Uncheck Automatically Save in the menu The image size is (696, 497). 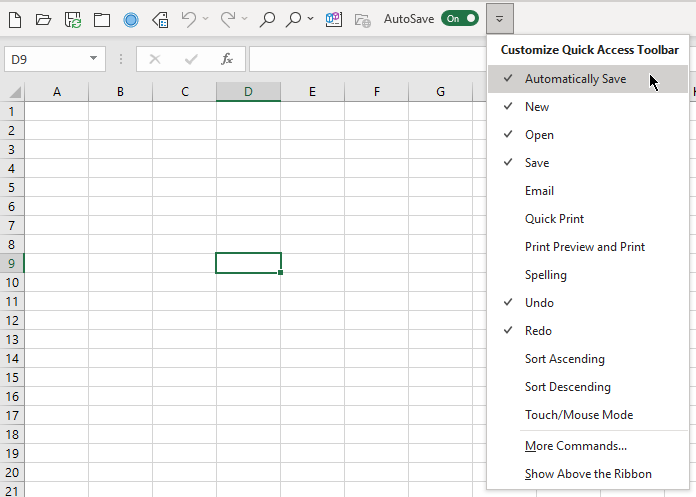tap(588, 79)
